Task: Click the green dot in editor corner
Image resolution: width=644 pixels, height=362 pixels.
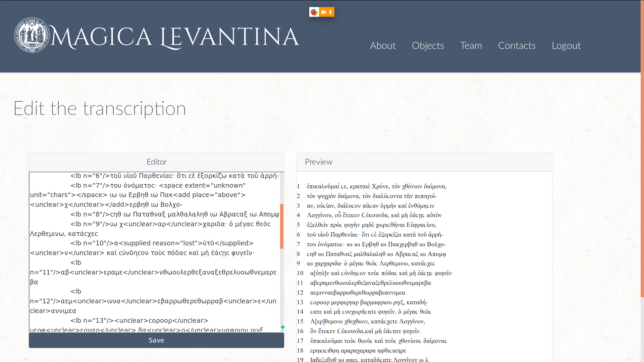Action: [283, 327]
